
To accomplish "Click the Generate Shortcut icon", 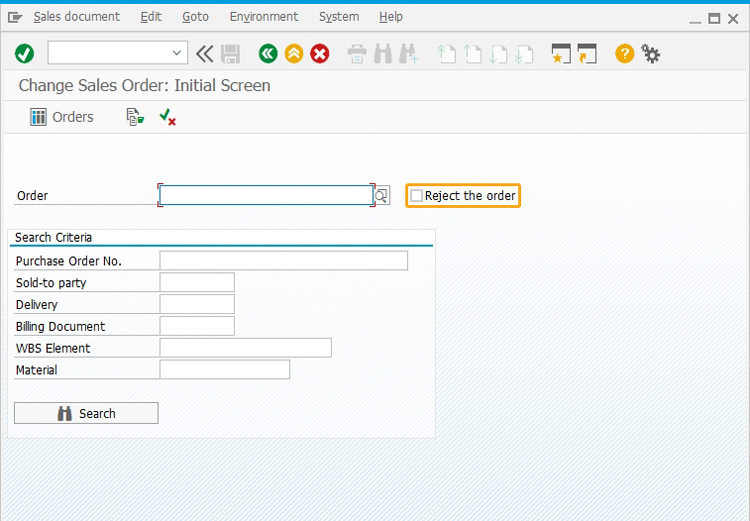I will [586, 54].
